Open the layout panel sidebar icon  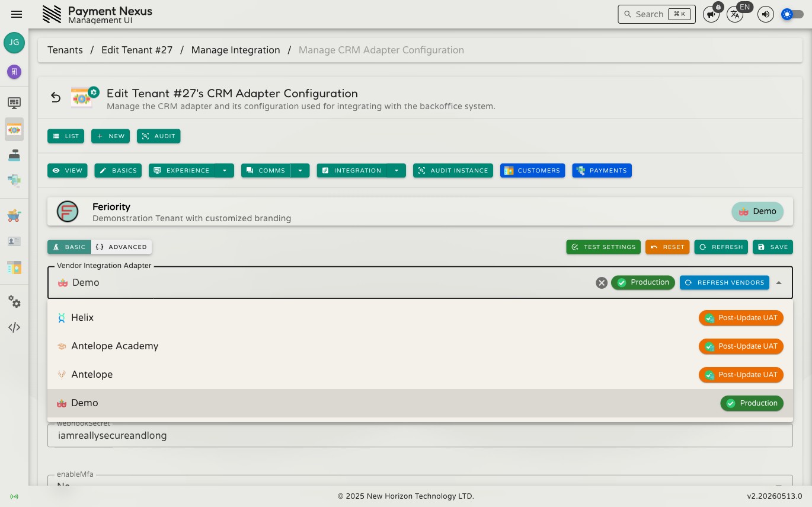point(14,267)
